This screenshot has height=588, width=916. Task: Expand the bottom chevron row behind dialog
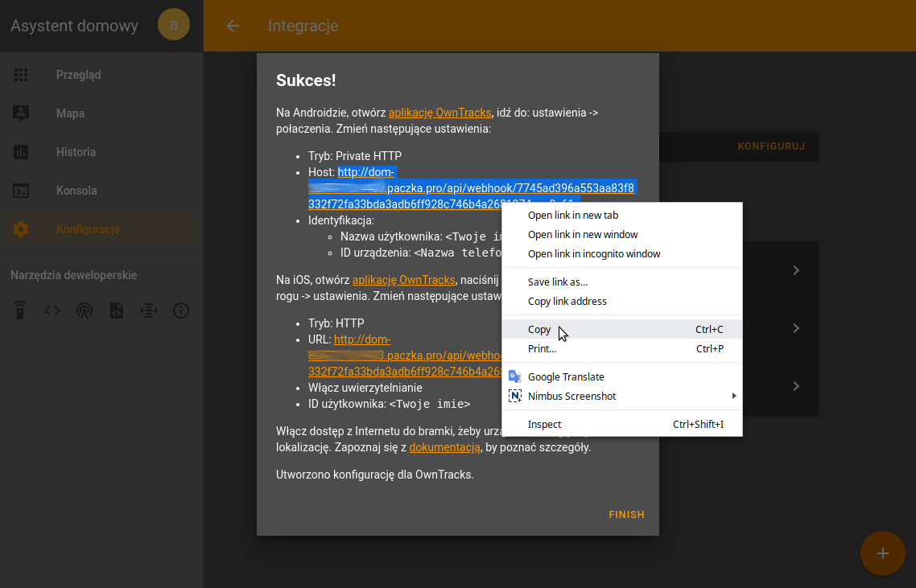click(x=796, y=386)
